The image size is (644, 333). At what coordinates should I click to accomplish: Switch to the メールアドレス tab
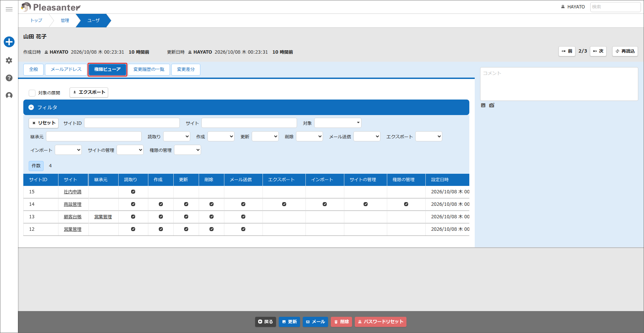pyautogui.click(x=66, y=70)
